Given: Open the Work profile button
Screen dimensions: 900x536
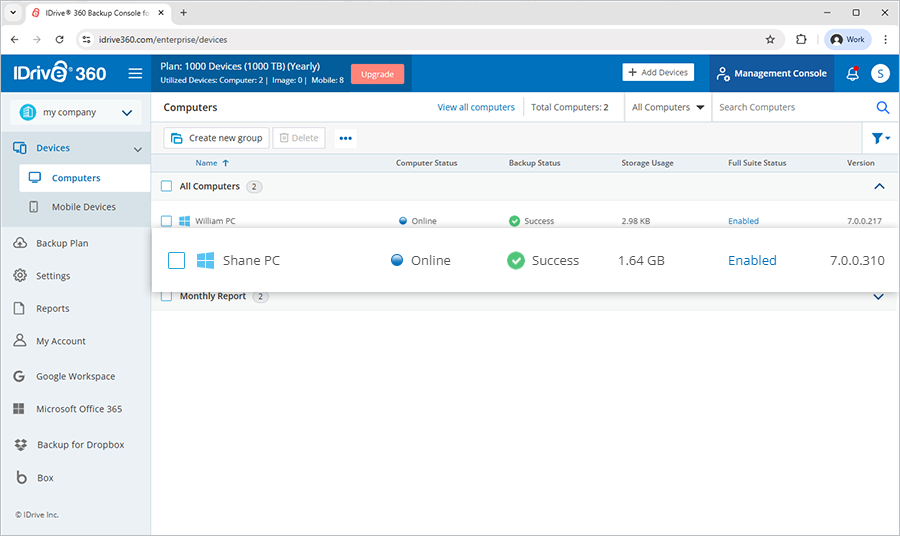Looking at the screenshot, I should (x=848, y=40).
